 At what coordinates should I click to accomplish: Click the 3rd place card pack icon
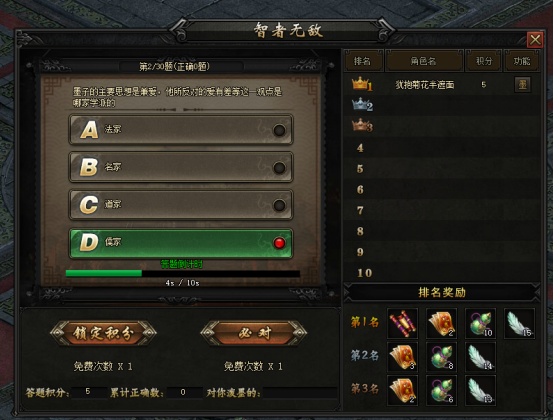click(402, 390)
